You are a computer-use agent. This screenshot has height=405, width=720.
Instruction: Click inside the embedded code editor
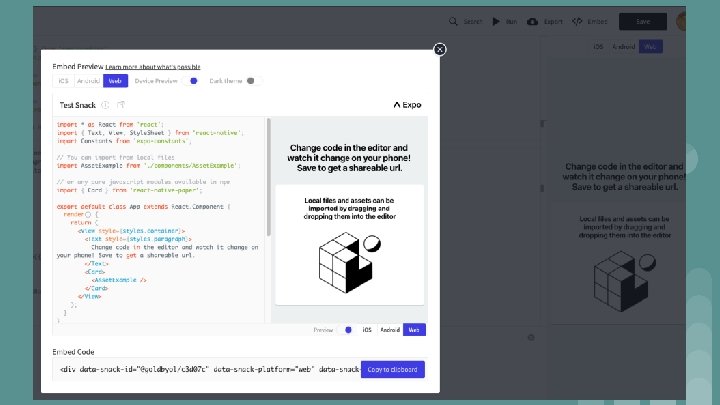pyautogui.click(x=158, y=219)
